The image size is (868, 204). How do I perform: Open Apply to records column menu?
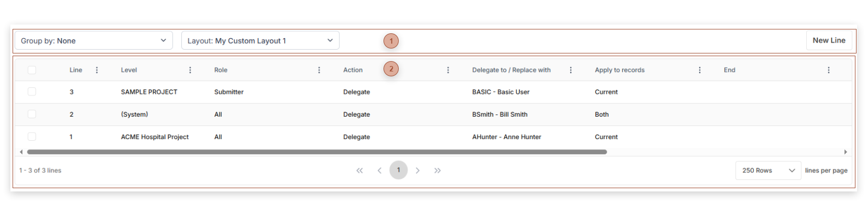[700, 70]
